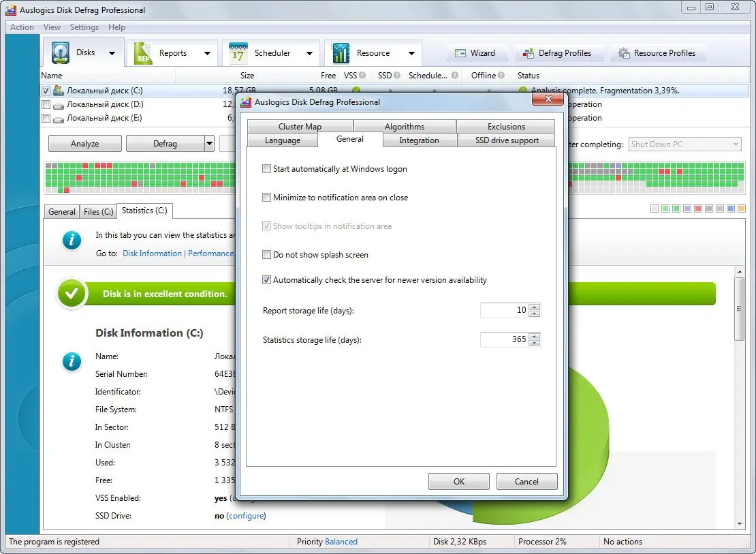Viewport: 756px width, 554px height.
Task: Click the info icon beside the statistics tab description
Action: click(72, 240)
